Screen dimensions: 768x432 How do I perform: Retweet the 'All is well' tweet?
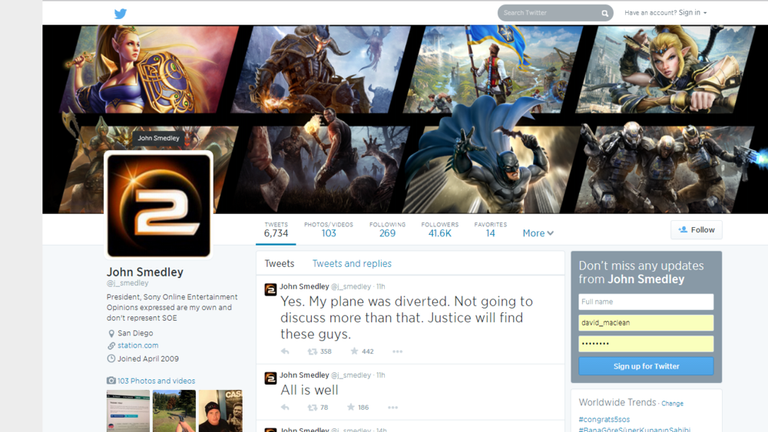point(313,407)
